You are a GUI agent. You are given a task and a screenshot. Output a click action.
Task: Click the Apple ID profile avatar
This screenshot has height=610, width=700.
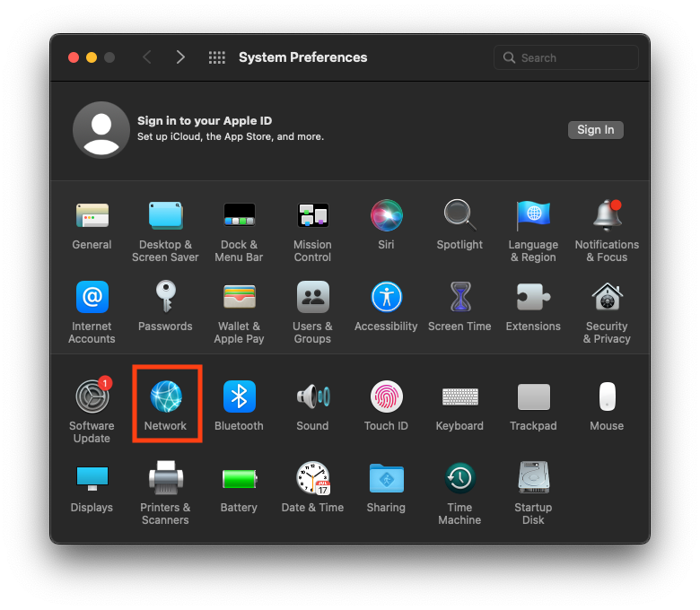[101, 129]
